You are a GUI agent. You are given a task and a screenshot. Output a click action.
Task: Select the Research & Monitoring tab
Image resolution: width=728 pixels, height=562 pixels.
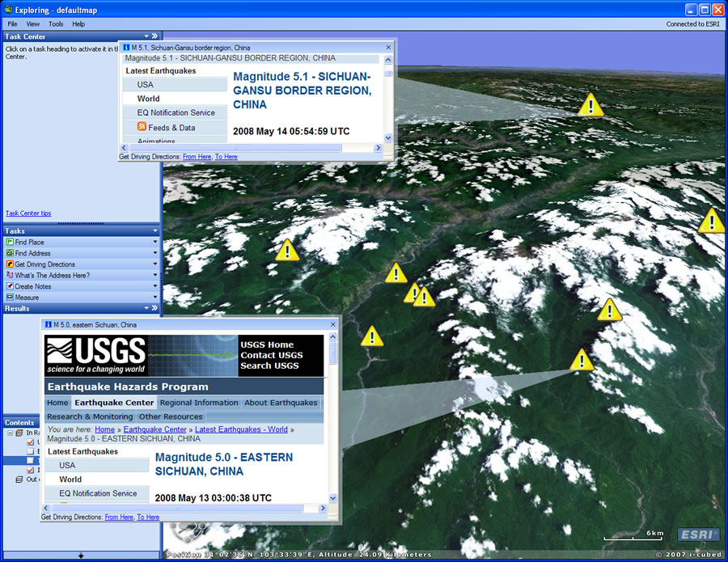pyautogui.click(x=90, y=416)
